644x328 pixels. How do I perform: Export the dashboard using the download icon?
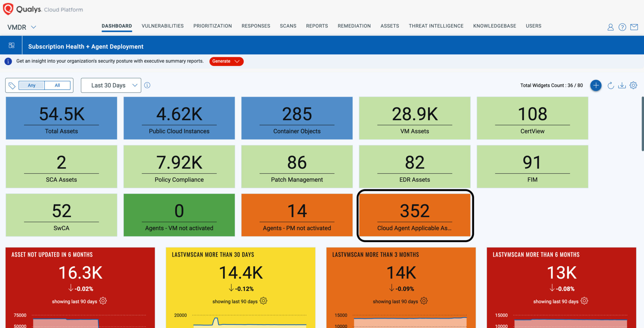[622, 85]
